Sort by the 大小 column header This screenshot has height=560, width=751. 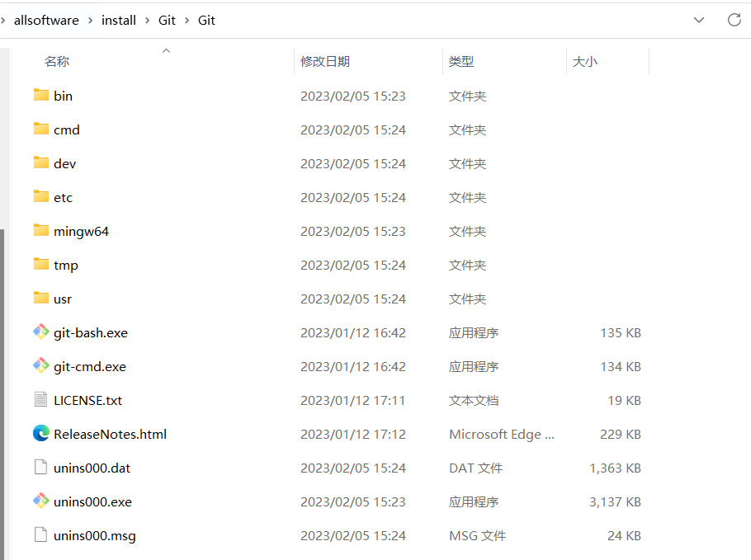(585, 62)
